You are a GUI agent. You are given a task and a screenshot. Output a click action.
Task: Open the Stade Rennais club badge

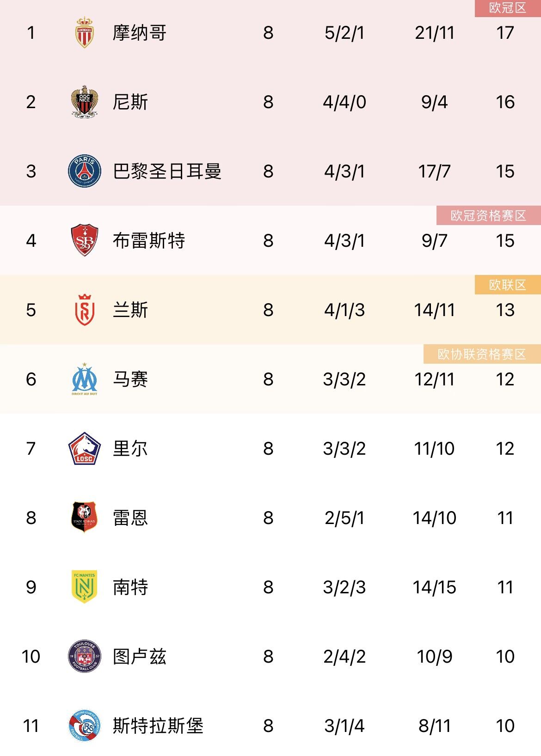pyautogui.click(x=85, y=518)
